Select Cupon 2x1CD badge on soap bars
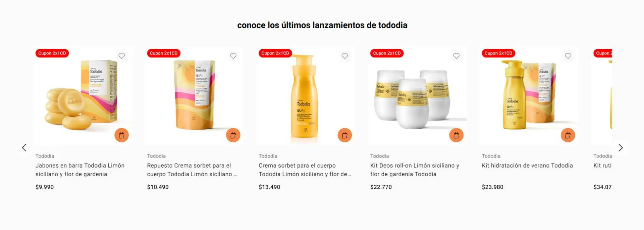Viewport: 644px width, 230px height. tap(52, 53)
